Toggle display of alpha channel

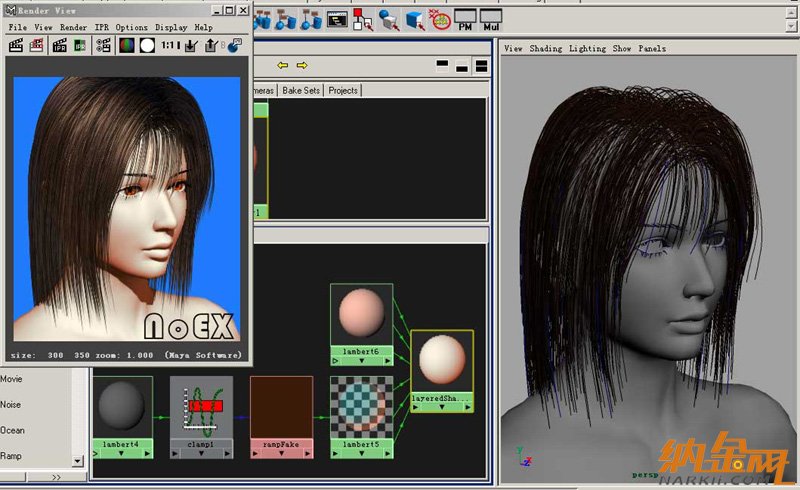pyautogui.click(x=147, y=45)
